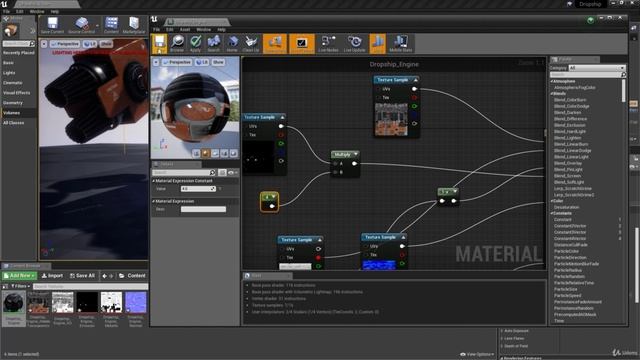Select the Dropship material sphere thumbnail
The image size is (640, 360).
(x=14, y=303)
